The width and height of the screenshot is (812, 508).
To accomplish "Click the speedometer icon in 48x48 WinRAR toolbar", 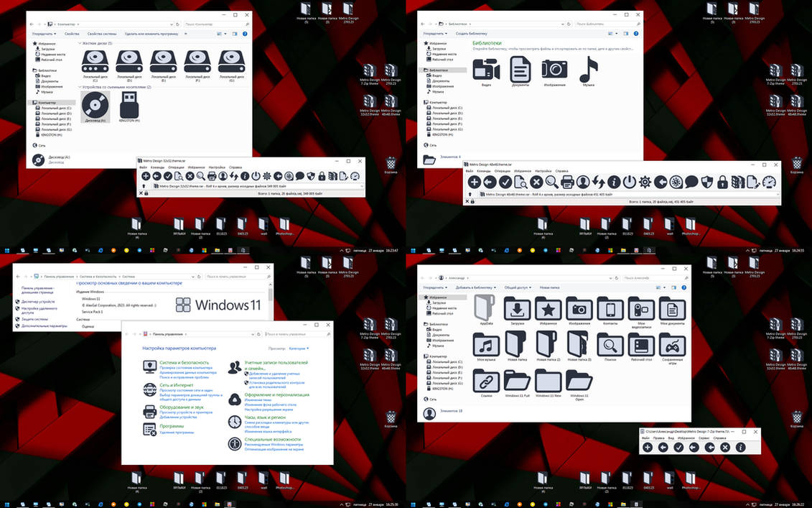I will pyautogui.click(x=769, y=182).
